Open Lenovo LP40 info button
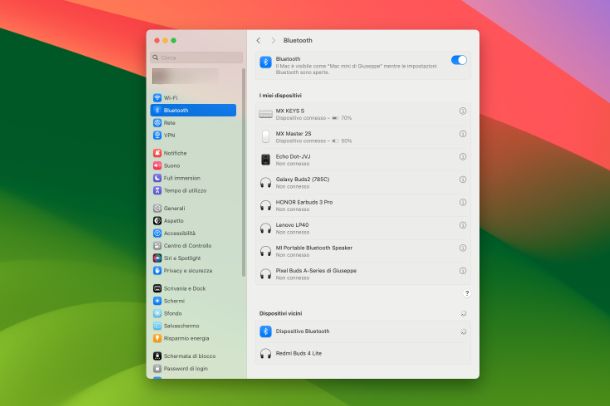610x406 pixels. [462, 227]
